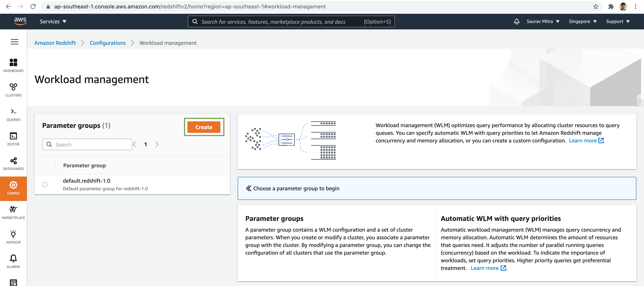Click the Create parameter group button
The image size is (644, 286).
coord(205,127)
